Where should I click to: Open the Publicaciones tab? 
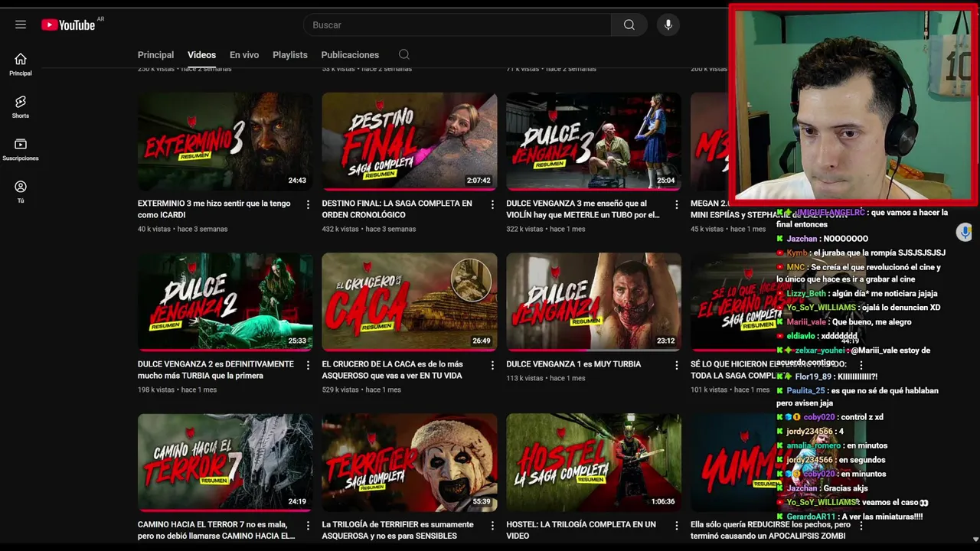point(350,54)
